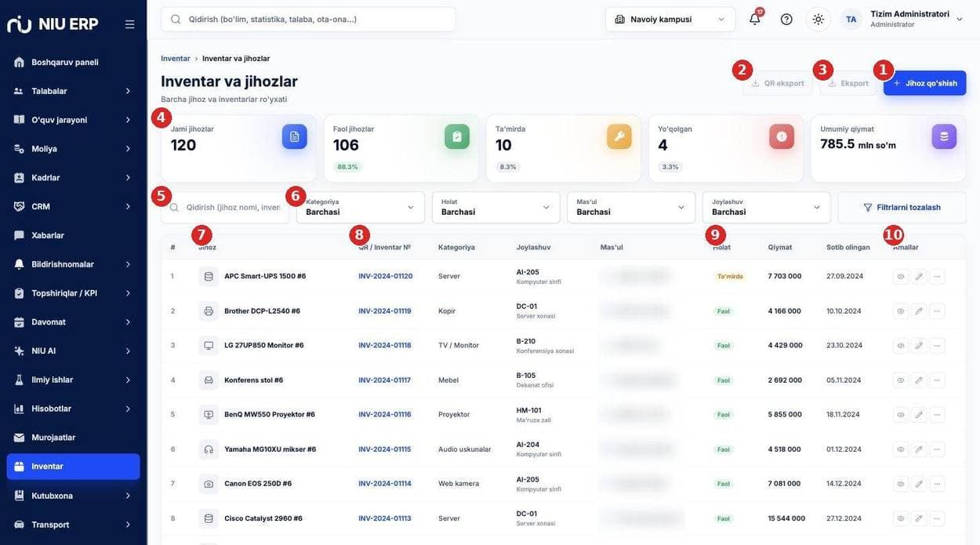Viewport: 980px width, 545px height.
Task: Focus the global Qidirish search field
Action: (x=308, y=19)
